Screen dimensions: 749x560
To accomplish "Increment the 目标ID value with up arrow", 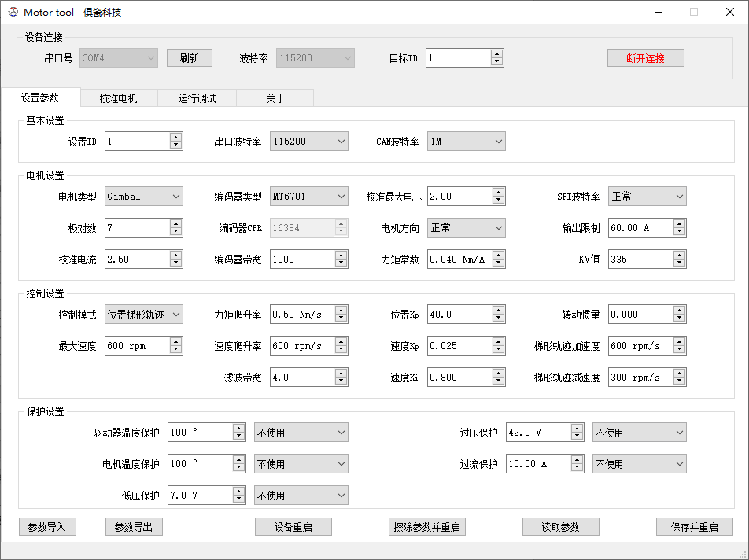I will [x=497, y=53].
